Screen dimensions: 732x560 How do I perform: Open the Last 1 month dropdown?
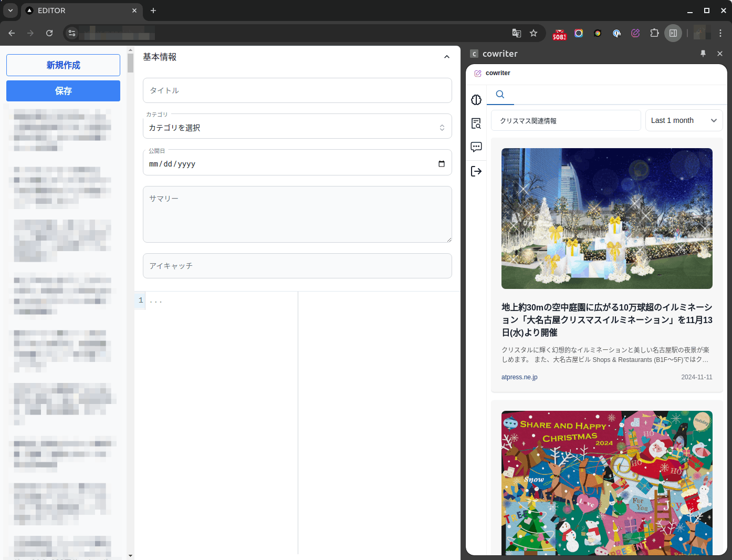coord(684,120)
